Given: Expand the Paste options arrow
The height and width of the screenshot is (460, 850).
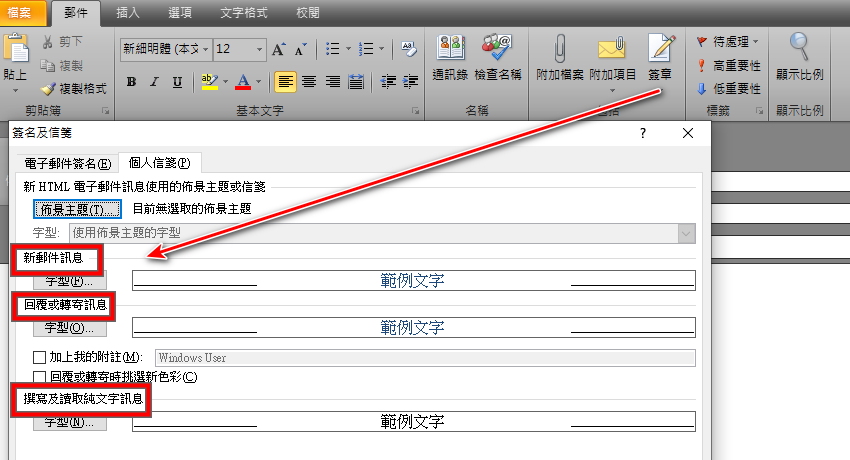Looking at the screenshot, I should click(x=15, y=88).
